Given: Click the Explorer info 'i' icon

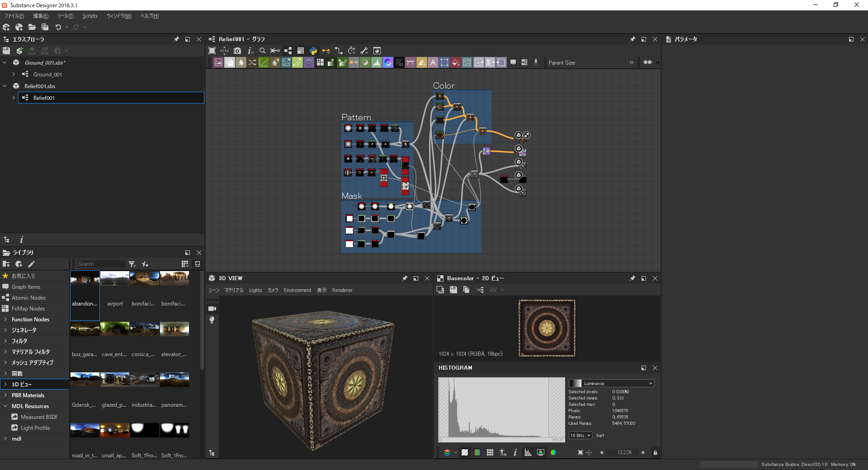Looking at the screenshot, I should click(x=21, y=240).
